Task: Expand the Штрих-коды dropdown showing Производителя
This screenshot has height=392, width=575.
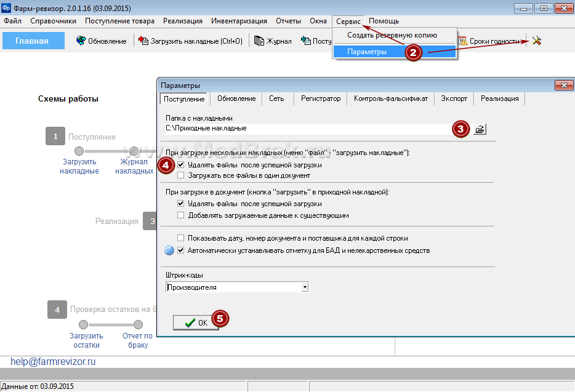Action: pos(305,287)
